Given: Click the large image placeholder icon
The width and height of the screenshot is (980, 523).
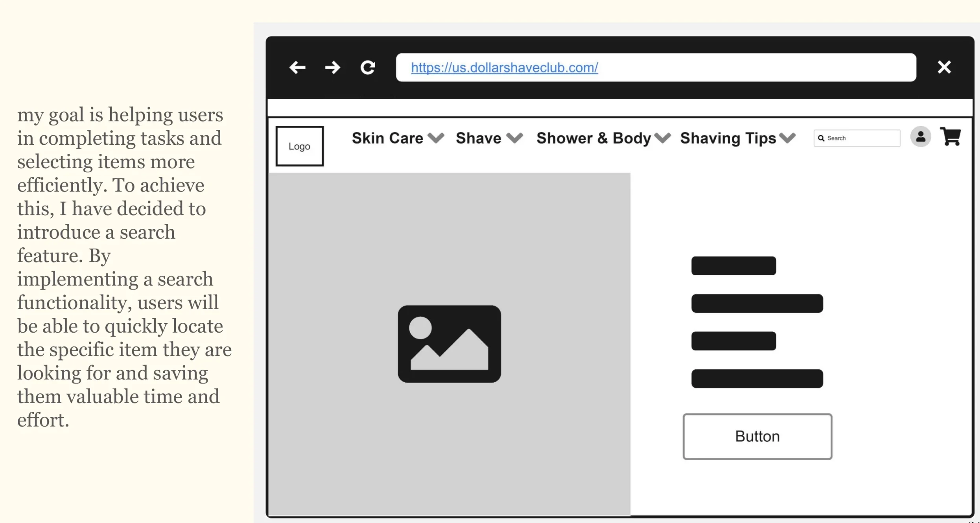Looking at the screenshot, I should coord(449,344).
